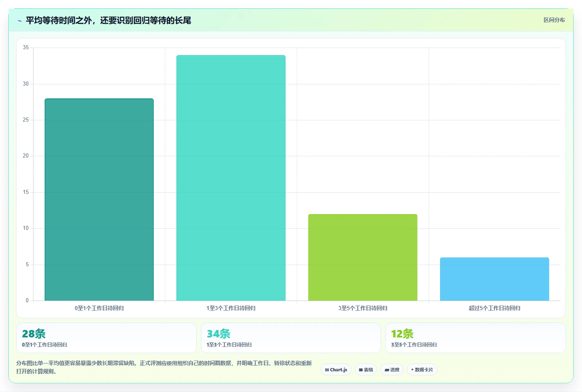
Task: Click the x-axis label 0至1个工作日待回归
Action: (x=99, y=308)
